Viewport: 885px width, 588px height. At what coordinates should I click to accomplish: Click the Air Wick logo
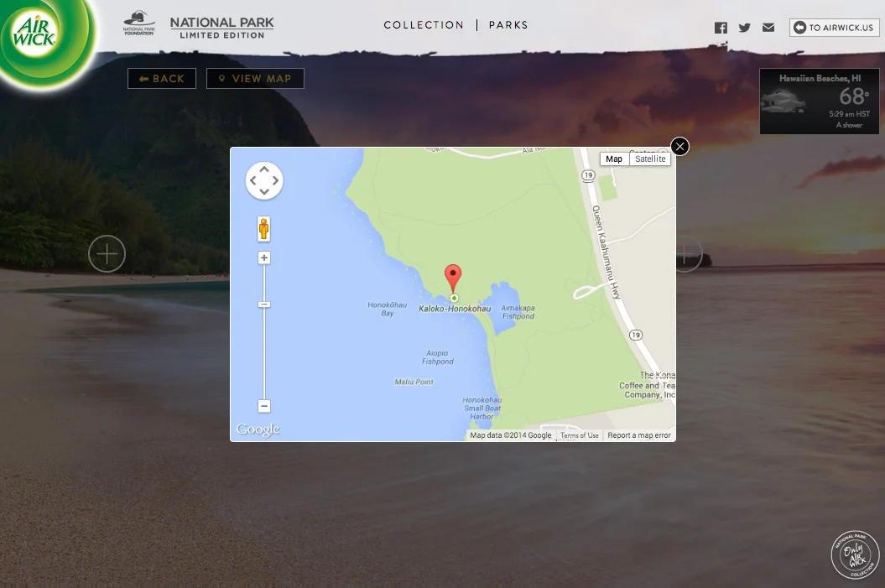[42, 39]
